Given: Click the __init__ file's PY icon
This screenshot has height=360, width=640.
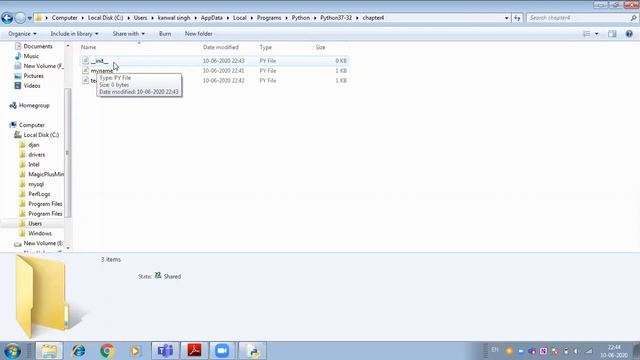Looking at the screenshot, I should [85, 61].
